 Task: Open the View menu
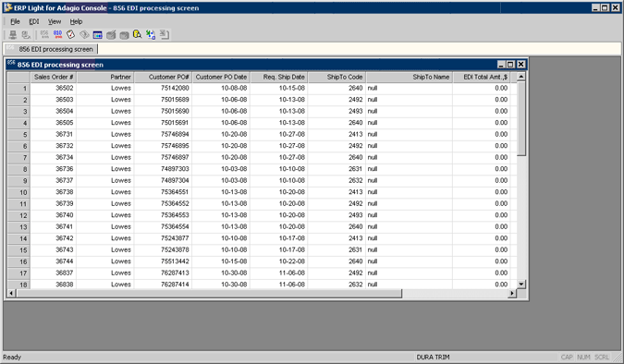[55, 21]
